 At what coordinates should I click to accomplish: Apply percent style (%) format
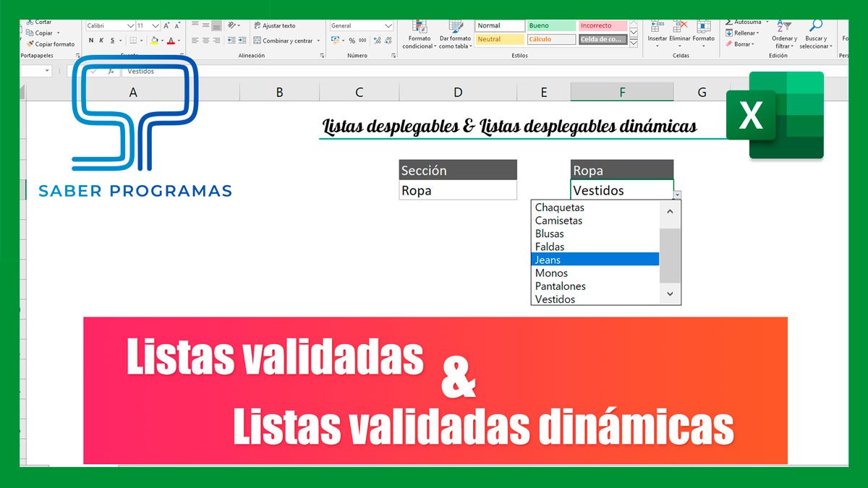click(x=352, y=40)
